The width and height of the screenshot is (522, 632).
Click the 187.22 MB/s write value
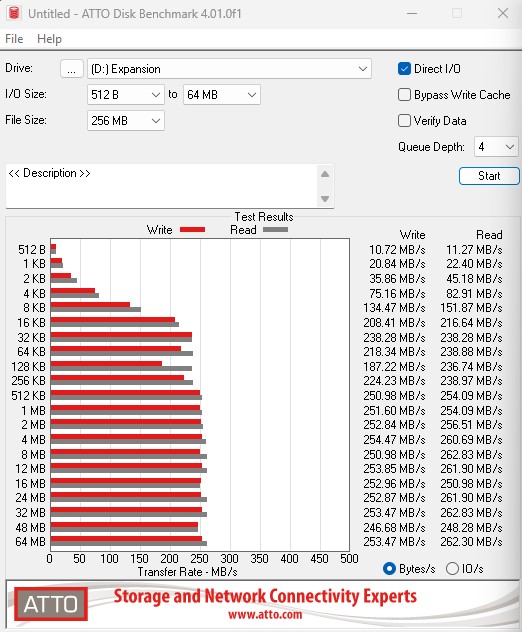(x=394, y=366)
